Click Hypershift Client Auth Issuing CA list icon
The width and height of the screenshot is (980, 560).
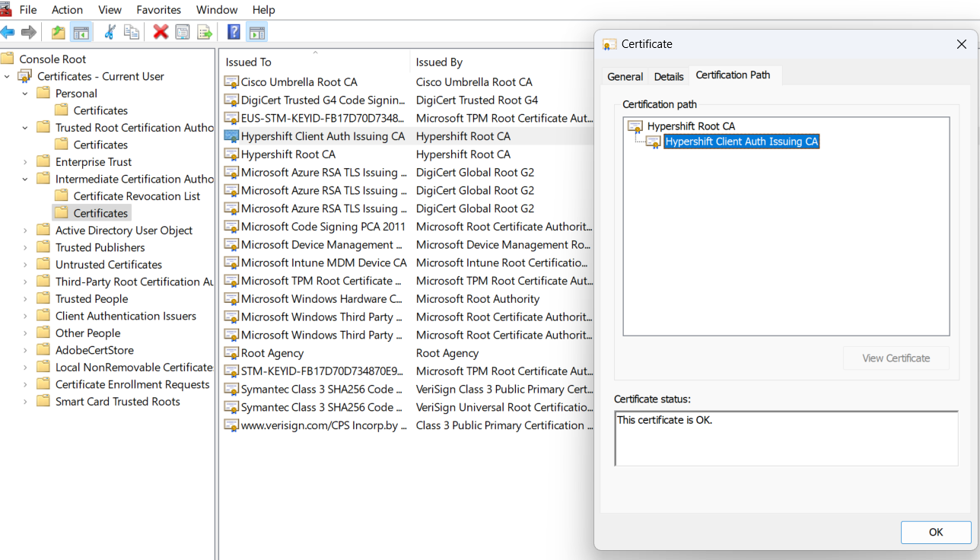[x=231, y=136]
